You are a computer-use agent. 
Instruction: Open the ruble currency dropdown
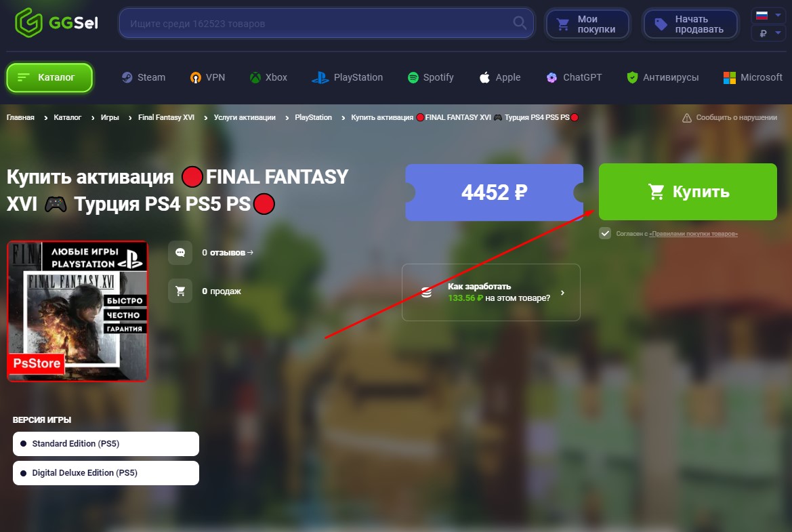coord(768,33)
